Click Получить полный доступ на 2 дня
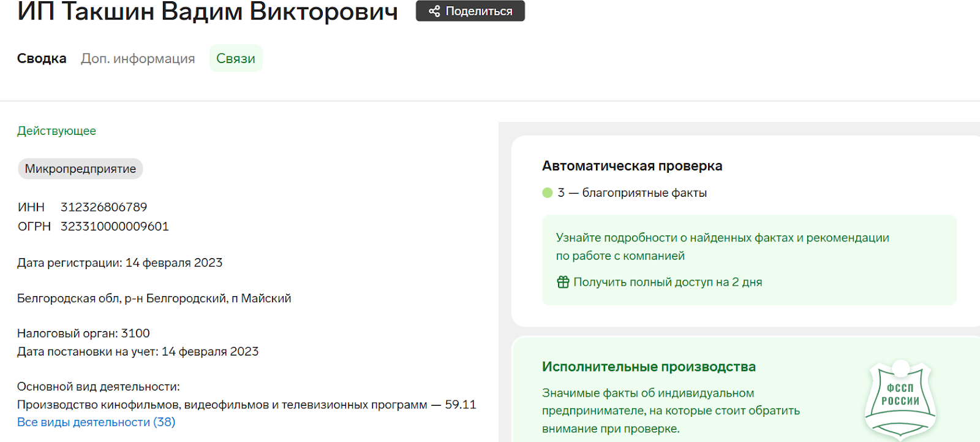 pyautogui.click(x=668, y=282)
